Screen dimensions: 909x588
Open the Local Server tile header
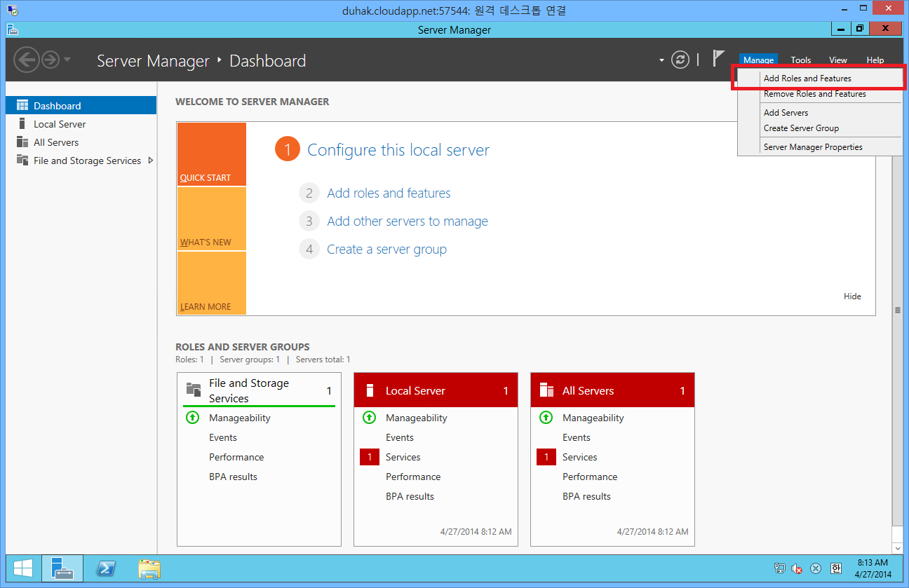point(436,390)
